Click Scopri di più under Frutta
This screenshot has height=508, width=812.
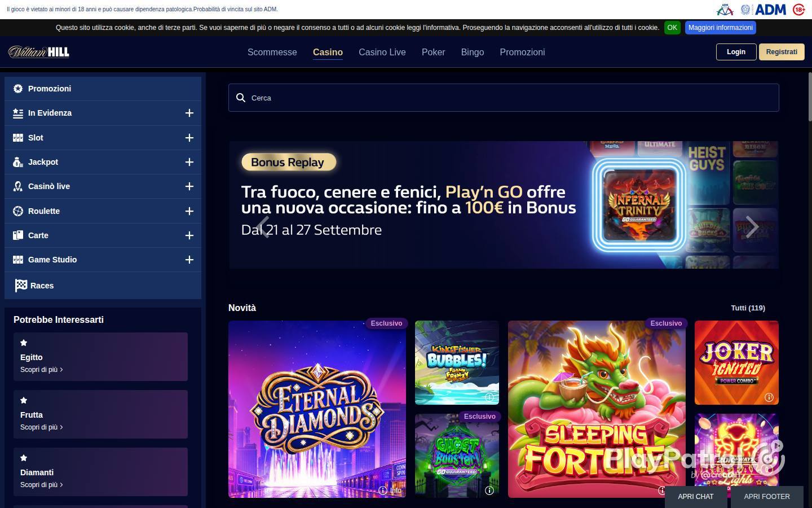41,427
